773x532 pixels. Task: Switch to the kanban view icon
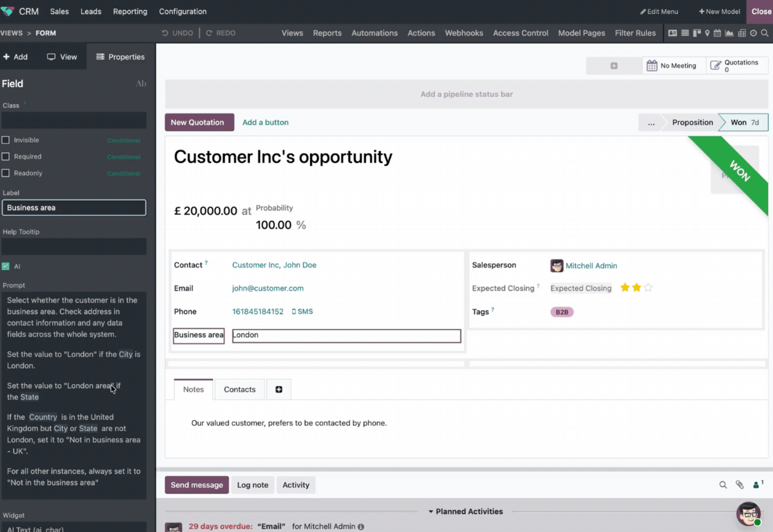click(x=696, y=33)
